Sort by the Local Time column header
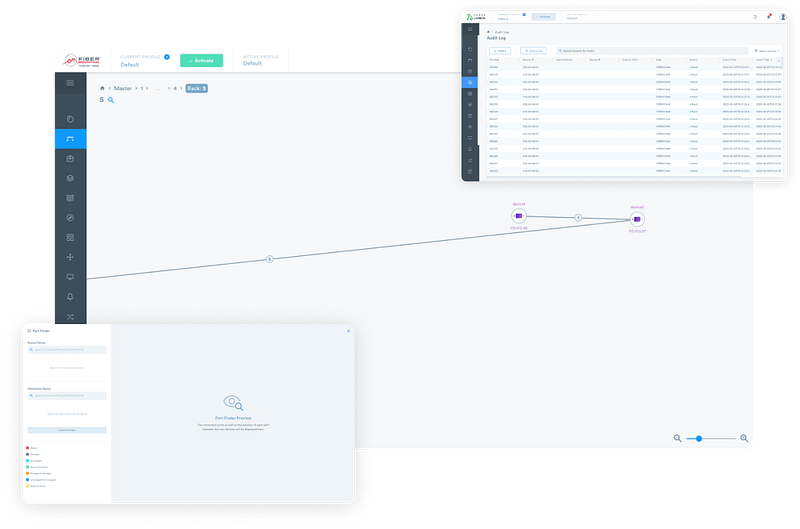 (764, 60)
